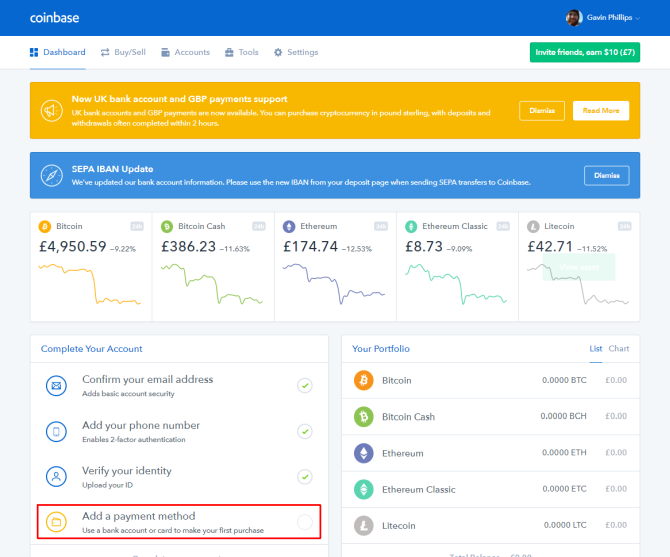Open the Ethereum Classic price chart
Viewport: 670px width, 557px height.
[456, 284]
